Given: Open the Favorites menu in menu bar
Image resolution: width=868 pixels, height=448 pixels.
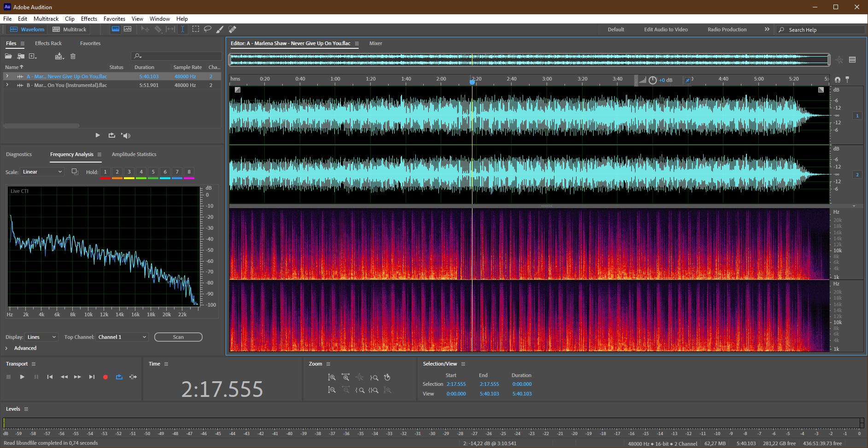Looking at the screenshot, I should point(114,19).
